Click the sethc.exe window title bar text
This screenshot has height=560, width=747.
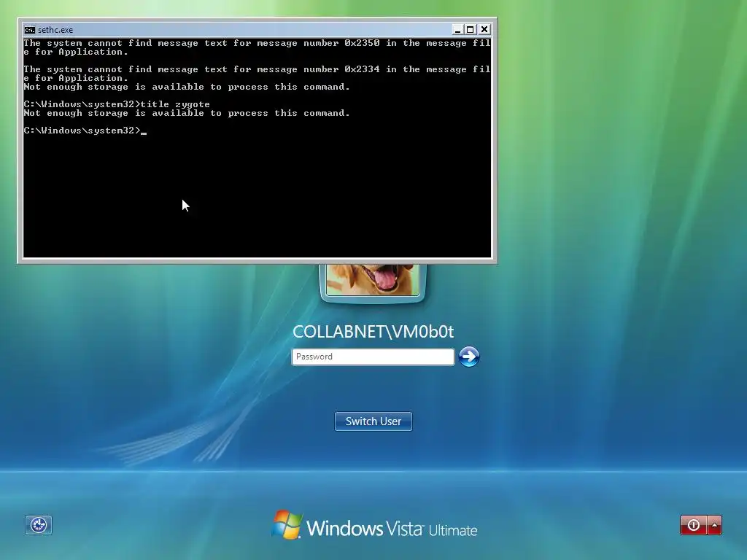pos(55,29)
